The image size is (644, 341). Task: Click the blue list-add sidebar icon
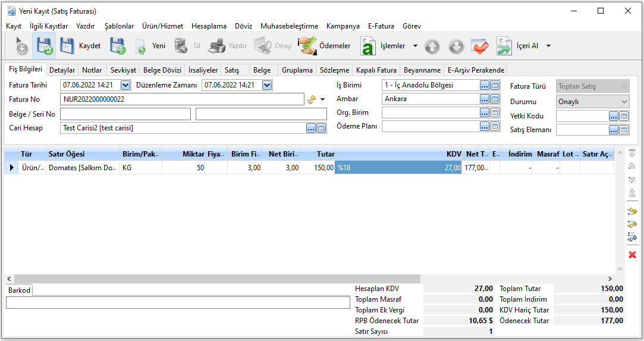(x=632, y=237)
